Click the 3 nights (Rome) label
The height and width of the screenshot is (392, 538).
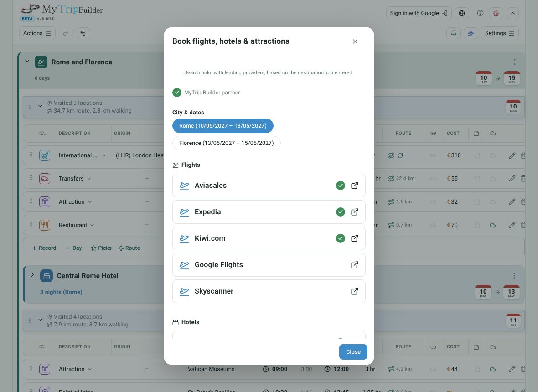61,292
